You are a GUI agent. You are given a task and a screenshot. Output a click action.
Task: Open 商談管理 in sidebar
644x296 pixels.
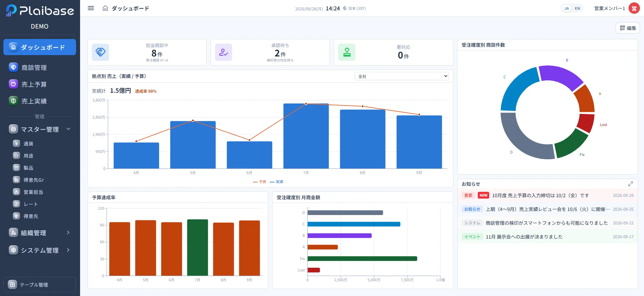coord(40,68)
